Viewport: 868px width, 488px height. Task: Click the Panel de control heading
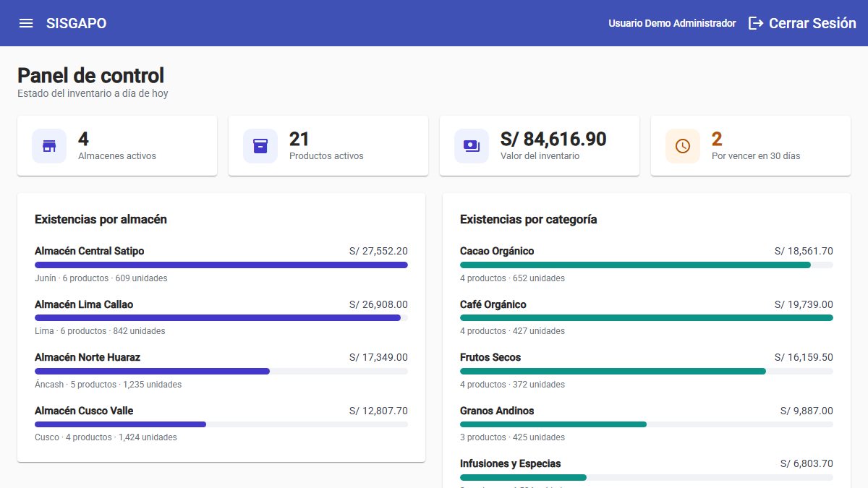click(x=91, y=75)
